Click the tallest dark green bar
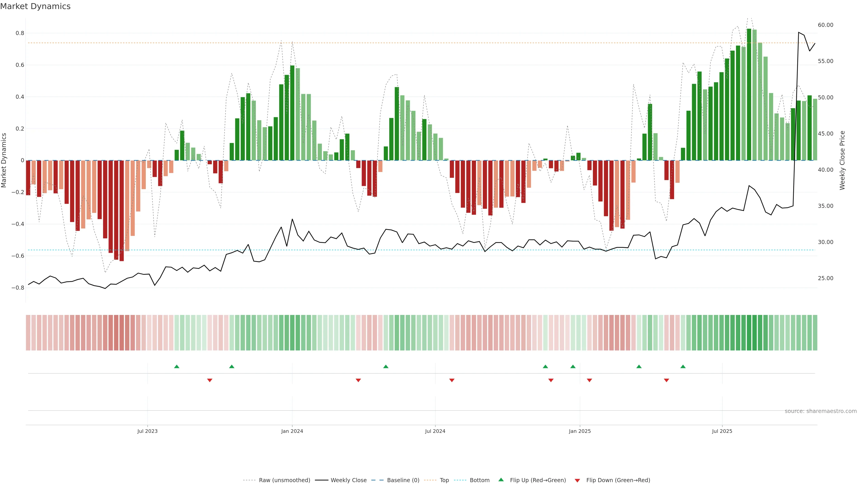The width and height of the screenshot is (868, 488). point(749,94)
